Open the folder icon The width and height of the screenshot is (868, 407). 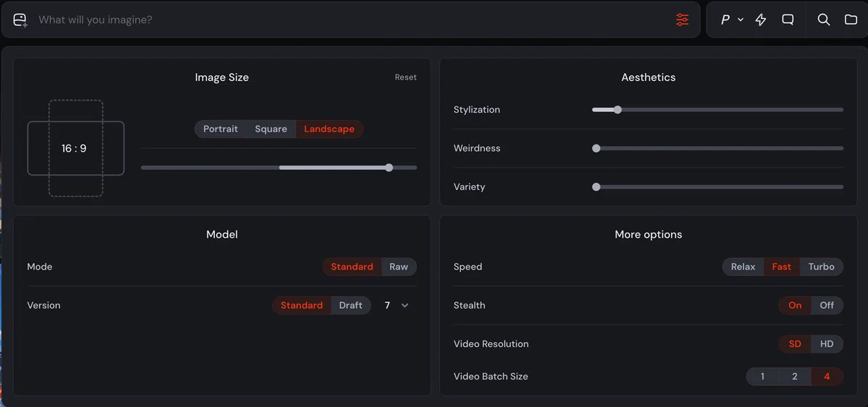851,20
